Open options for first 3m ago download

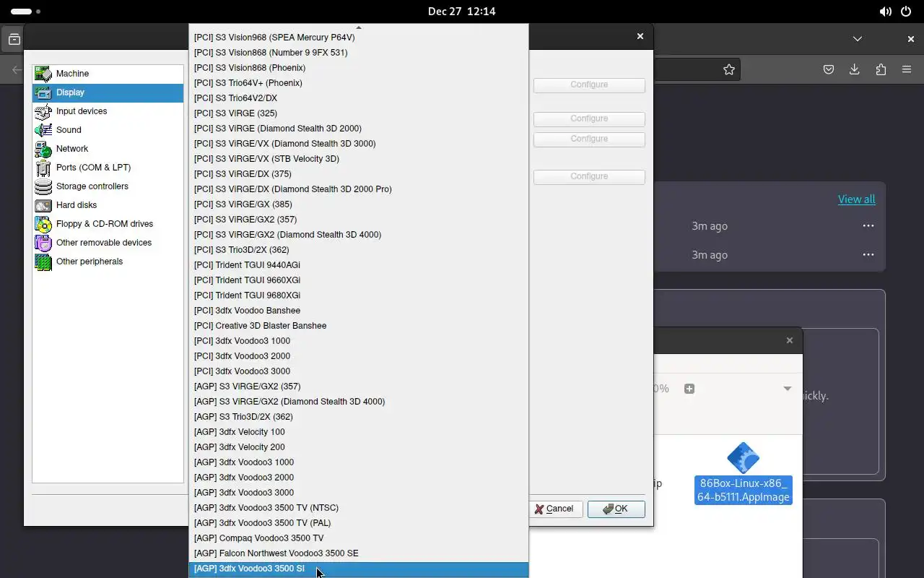868,225
